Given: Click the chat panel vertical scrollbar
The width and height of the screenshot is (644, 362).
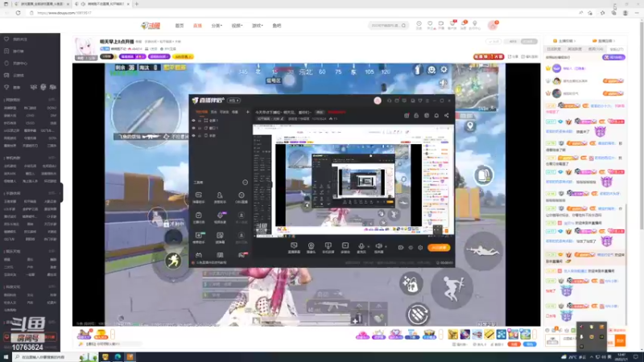Looking at the screenshot, I should point(626,263).
